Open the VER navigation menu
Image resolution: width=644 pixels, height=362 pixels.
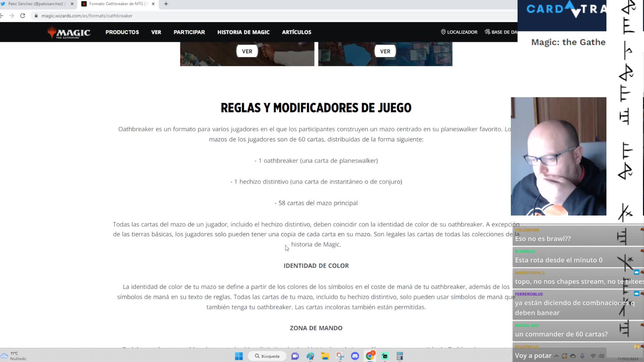pyautogui.click(x=156, y=32)
